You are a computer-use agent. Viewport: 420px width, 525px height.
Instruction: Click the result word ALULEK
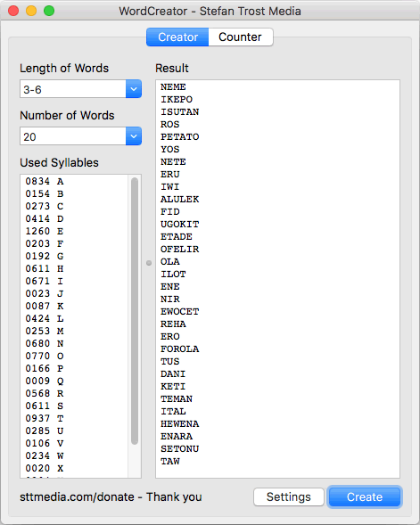(x=180, y=200)
